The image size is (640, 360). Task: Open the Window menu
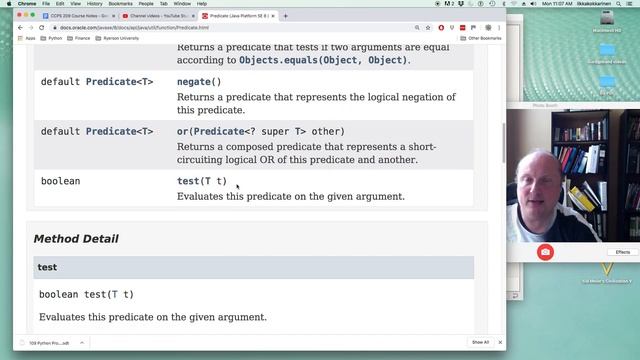[x=182, y=4]
